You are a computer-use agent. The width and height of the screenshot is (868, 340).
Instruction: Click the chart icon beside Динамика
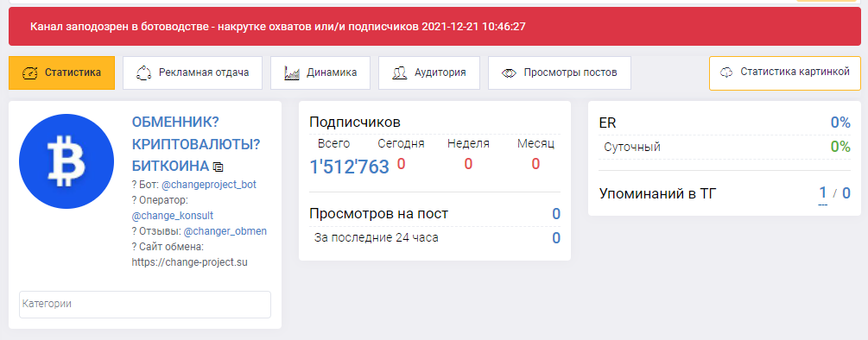[x=292, y=73]
